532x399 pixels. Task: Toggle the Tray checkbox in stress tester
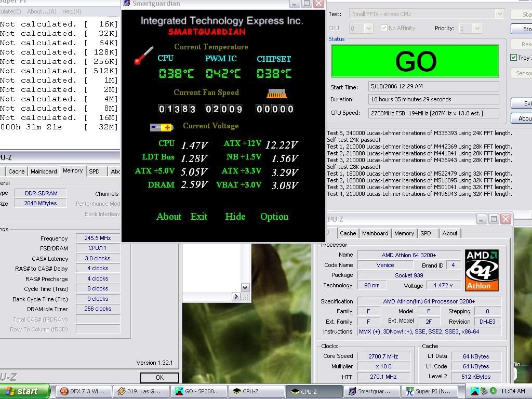pyautogui.click(x=513, y=58)
